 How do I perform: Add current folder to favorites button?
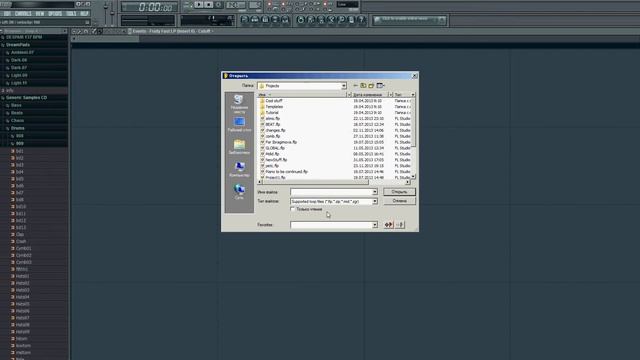389,225
